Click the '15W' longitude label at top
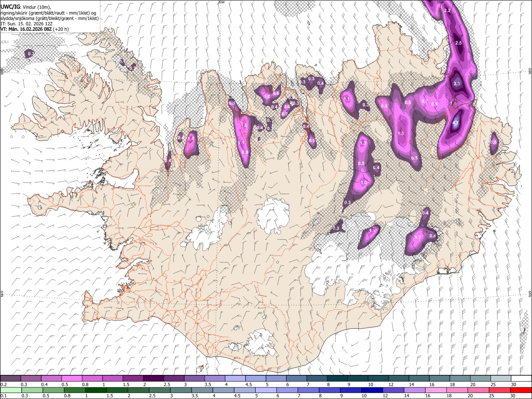The width and height of the screenshot is (532, 399). [441, 2]
